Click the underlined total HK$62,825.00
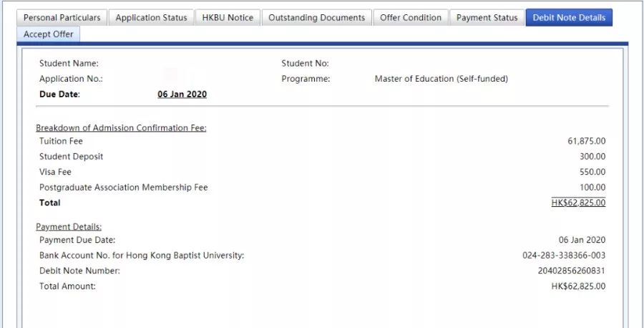Screen dimensions: 644x328 578,203
